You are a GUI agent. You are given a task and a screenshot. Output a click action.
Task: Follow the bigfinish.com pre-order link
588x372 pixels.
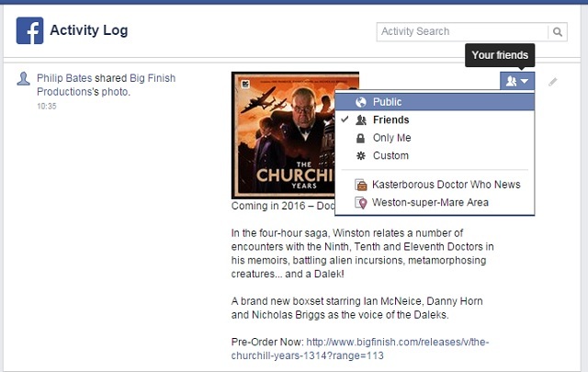click(x=359, y=349)
